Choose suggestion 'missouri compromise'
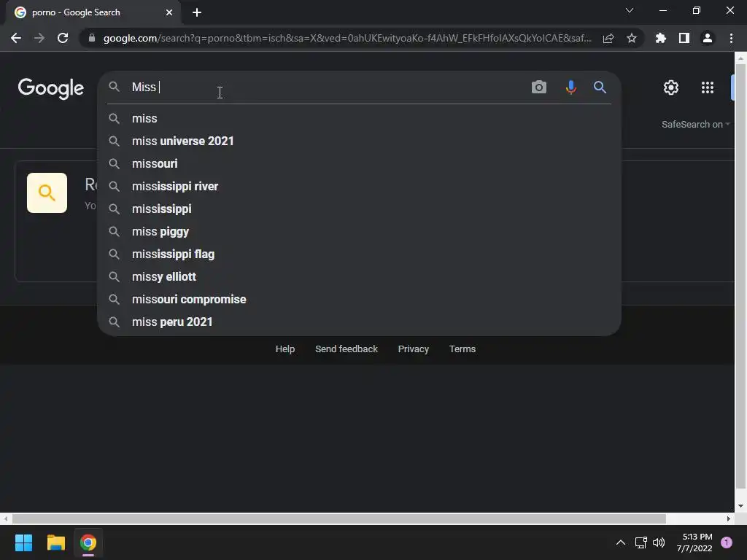This screenshot has height=560, width=747. pos(359,300)
